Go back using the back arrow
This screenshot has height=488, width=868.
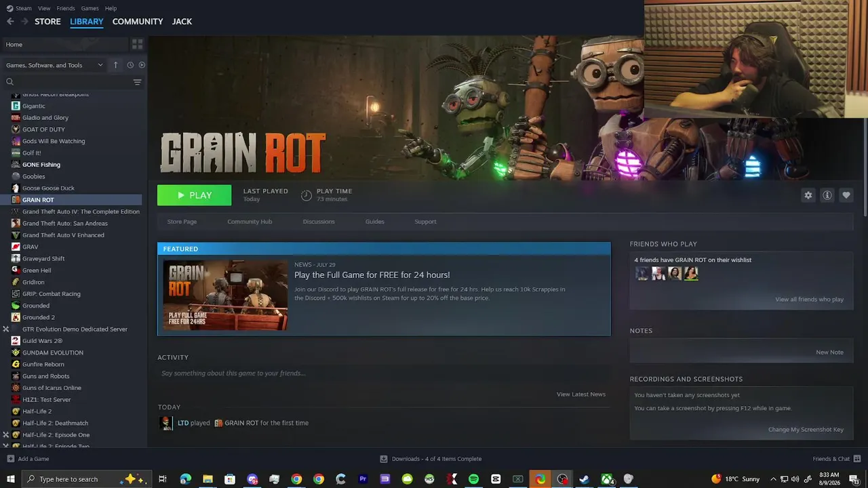(x=10, y=22)
